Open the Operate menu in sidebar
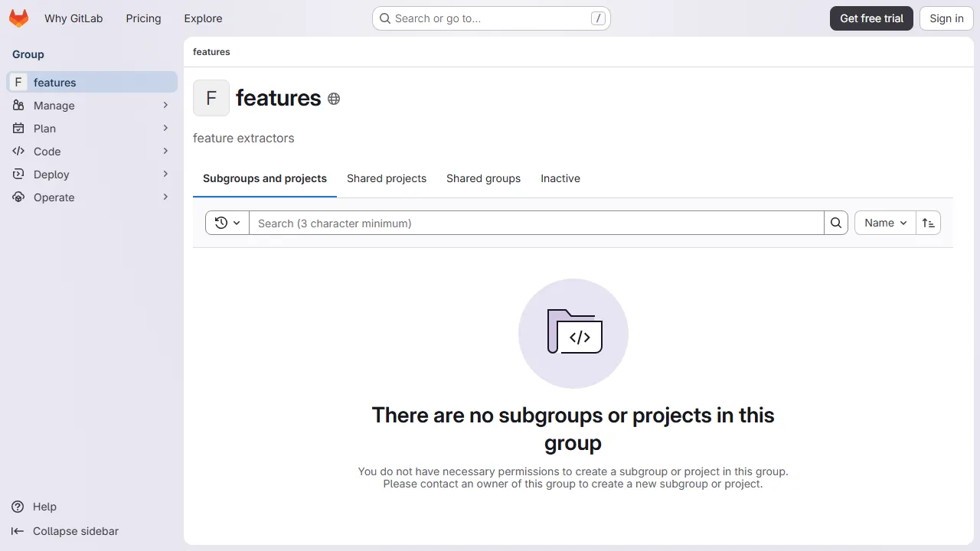The width and height of the screenshot is (980, 551). point(92,197)
